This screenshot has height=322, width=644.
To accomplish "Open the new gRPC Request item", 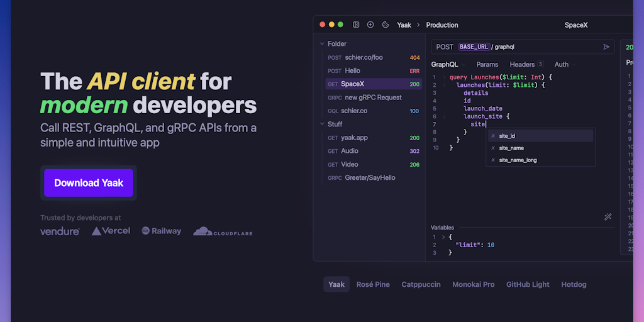I will point(373,97).
